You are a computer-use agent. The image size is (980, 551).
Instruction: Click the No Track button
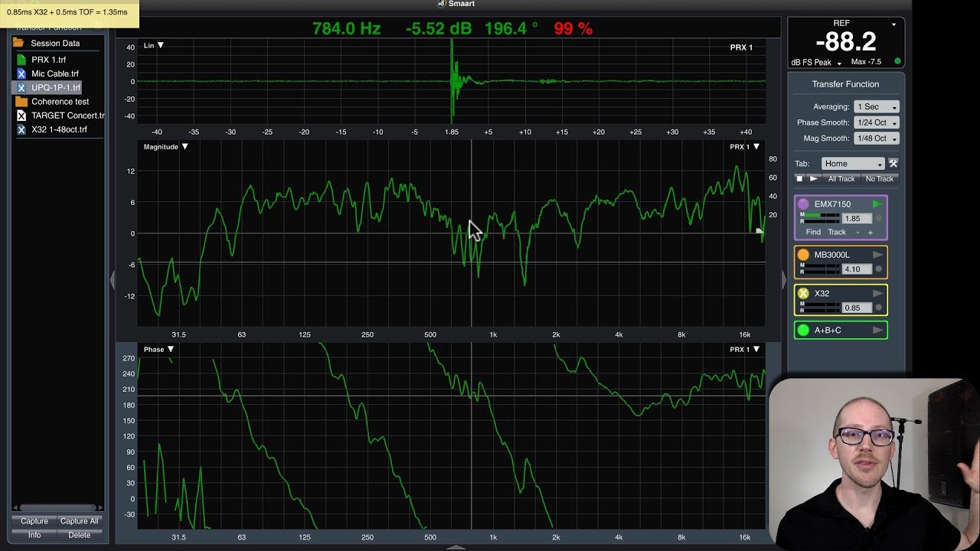point(879,179)
